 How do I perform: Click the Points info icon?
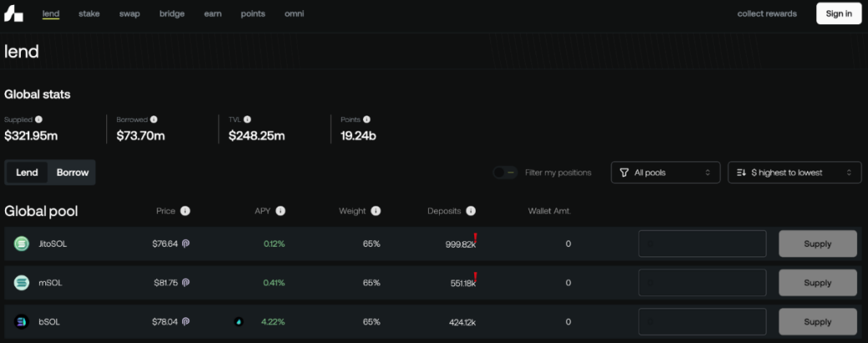point(366,120)
